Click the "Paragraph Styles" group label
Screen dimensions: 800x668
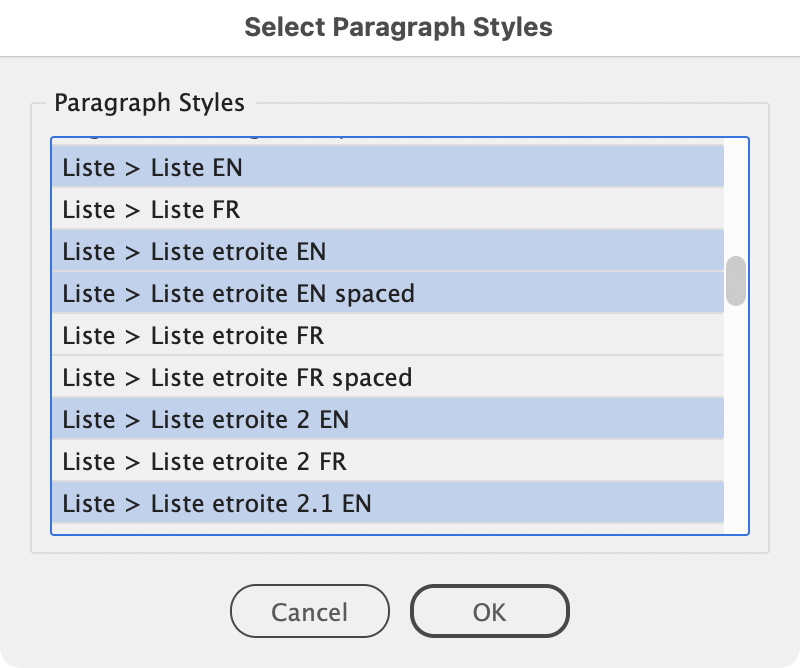click(148, 102)
